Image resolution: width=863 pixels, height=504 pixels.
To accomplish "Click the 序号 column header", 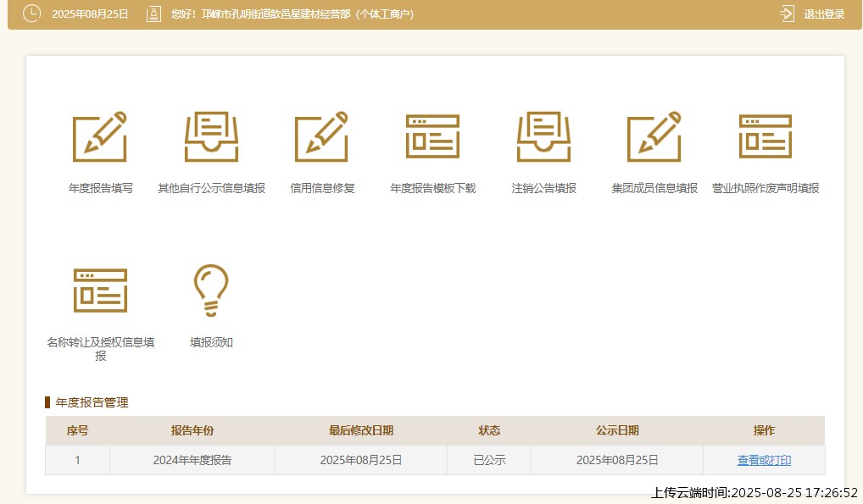I will coord(78,430).
